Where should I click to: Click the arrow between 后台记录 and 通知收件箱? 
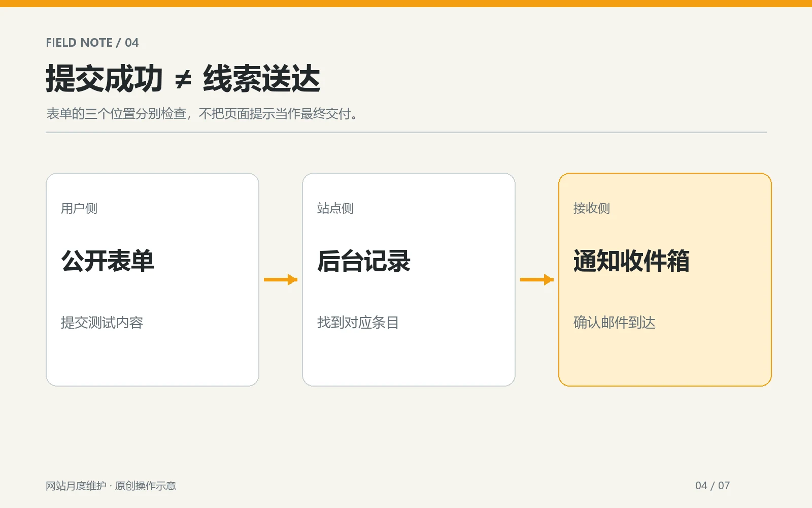click(537, 279)
